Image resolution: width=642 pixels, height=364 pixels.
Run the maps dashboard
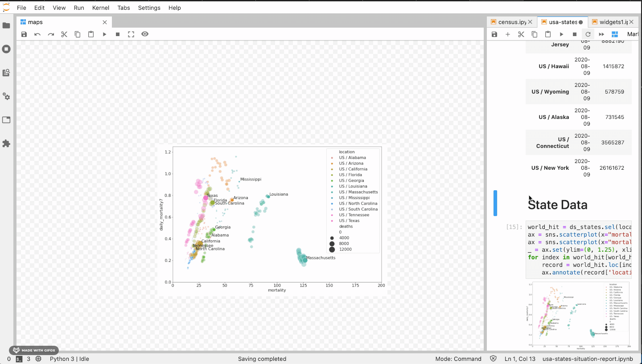click(x=104, y=34)
